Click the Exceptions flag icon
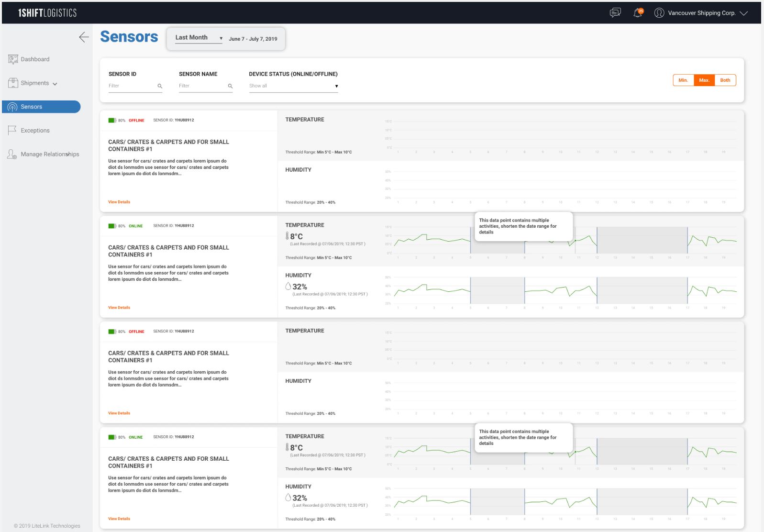 12,130
